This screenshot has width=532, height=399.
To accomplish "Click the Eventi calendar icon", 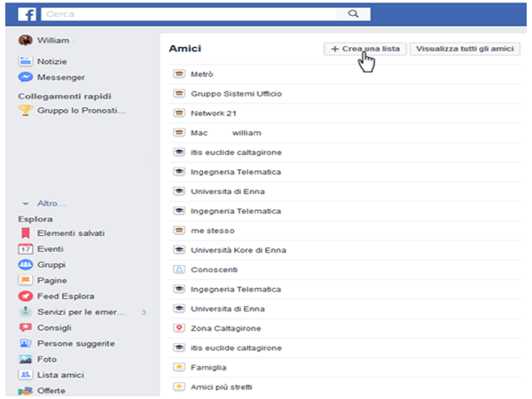I will tap(25, 249).
